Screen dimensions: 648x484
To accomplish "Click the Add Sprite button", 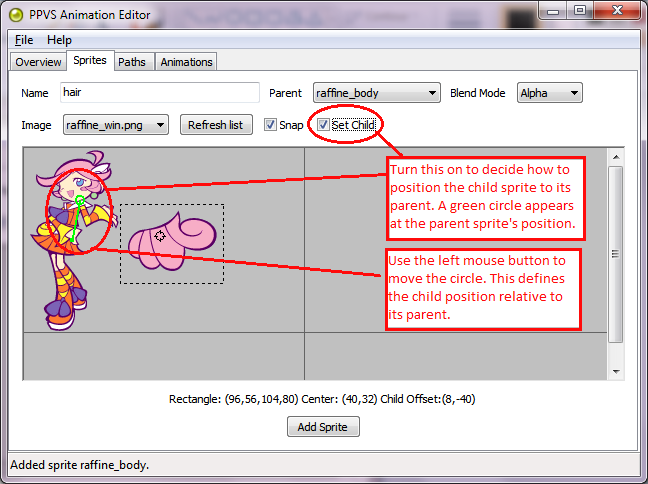I will (323, 427).
